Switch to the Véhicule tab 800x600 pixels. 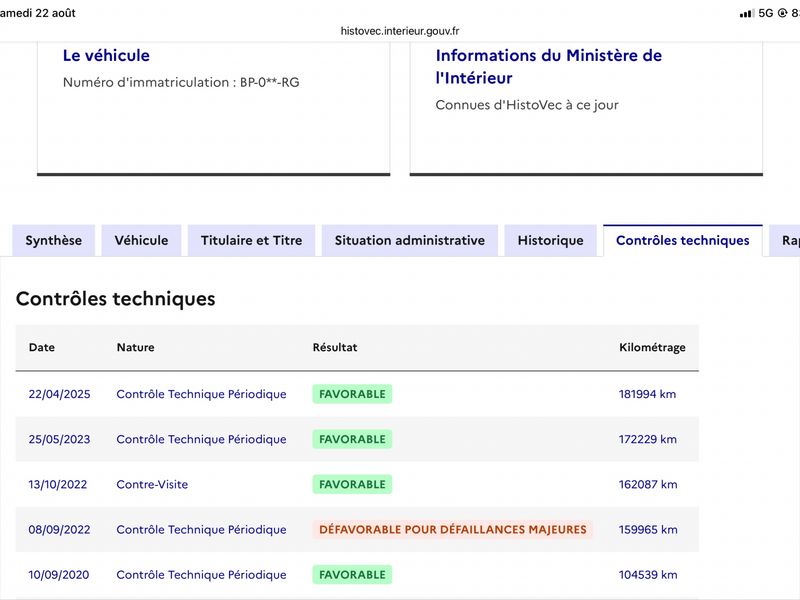coord(141,240)
